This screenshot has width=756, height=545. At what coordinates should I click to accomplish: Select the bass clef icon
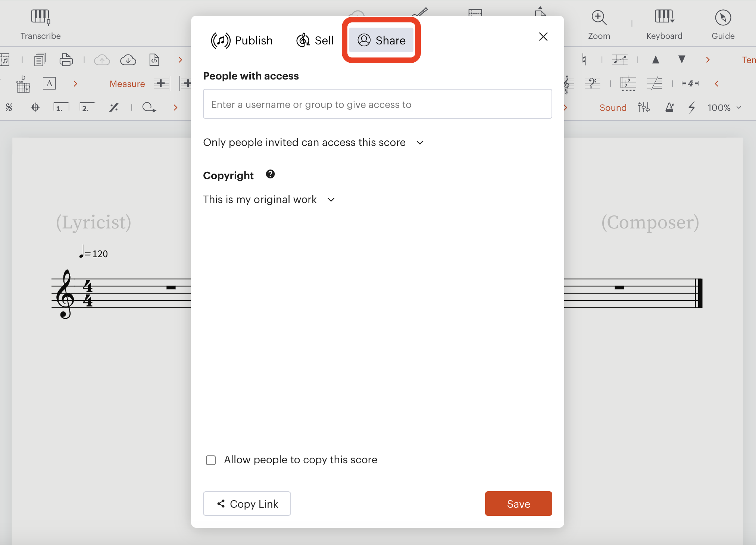pos(592,83)
